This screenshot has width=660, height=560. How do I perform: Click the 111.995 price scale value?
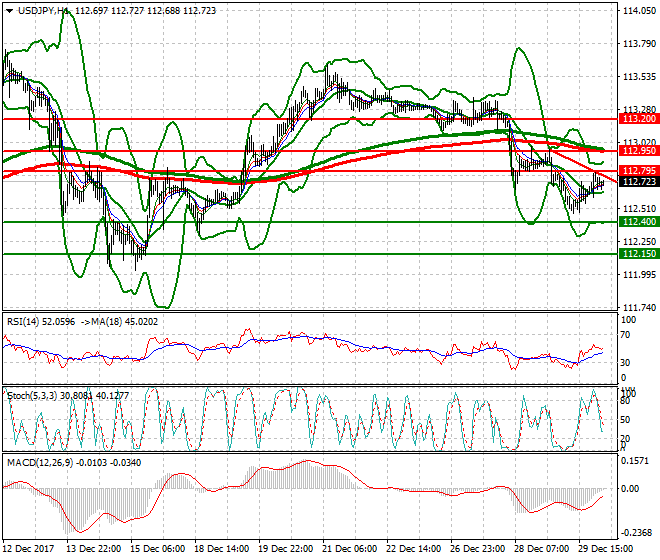tap(639, 275)
